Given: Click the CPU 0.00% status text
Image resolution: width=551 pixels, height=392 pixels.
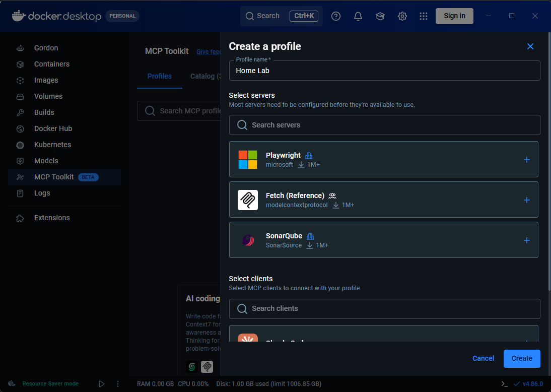Looking at the screenshot, I should [x=193, y=384].
